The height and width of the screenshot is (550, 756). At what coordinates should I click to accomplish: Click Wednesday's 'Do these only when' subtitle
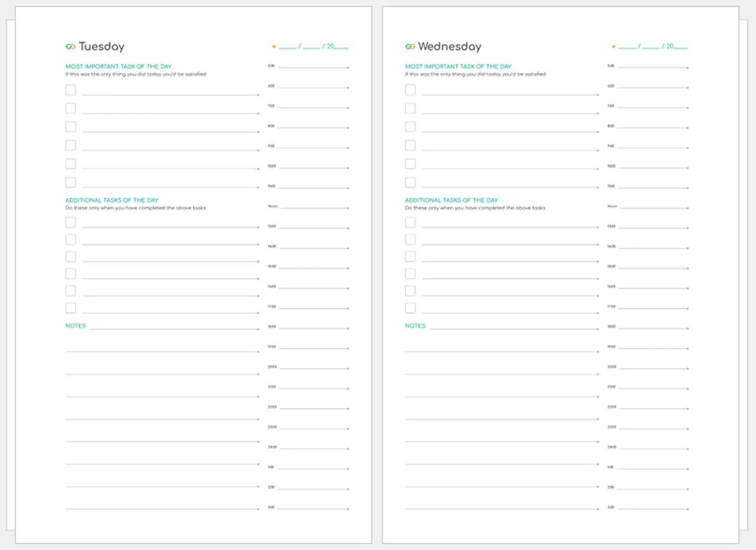pos(475,208)
